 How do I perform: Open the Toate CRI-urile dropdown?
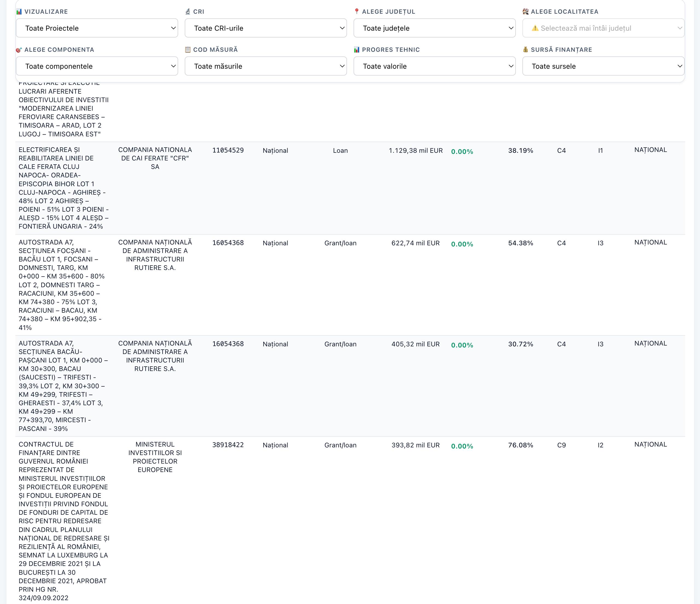[x=266, y=28]
